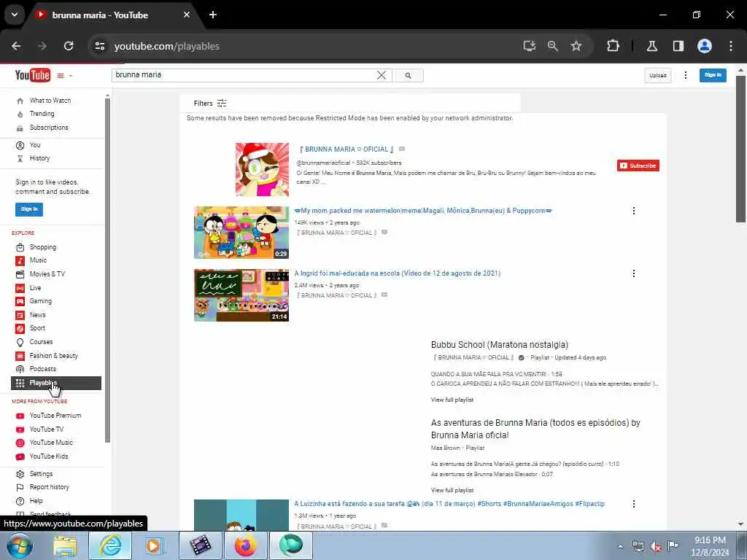Expand the tab search dropdown arrow
This screenshot has width=747, height=560.
pyautogui.click(x=15, y=15)
